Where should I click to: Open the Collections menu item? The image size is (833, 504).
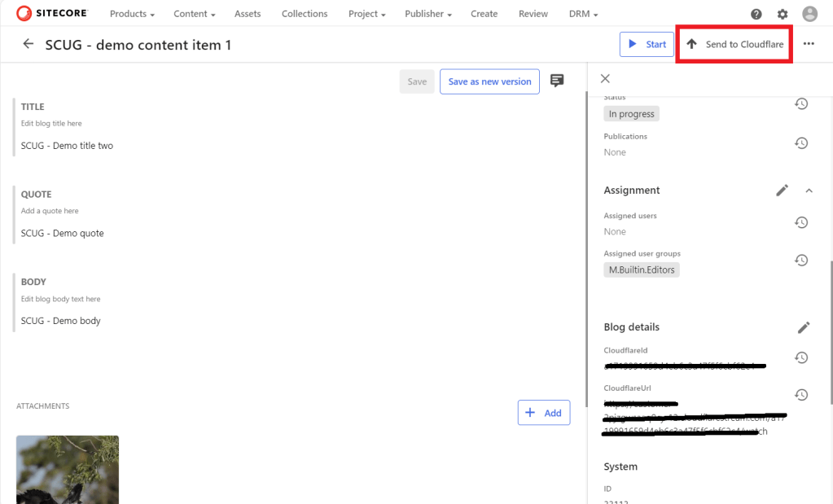[305, 14]
